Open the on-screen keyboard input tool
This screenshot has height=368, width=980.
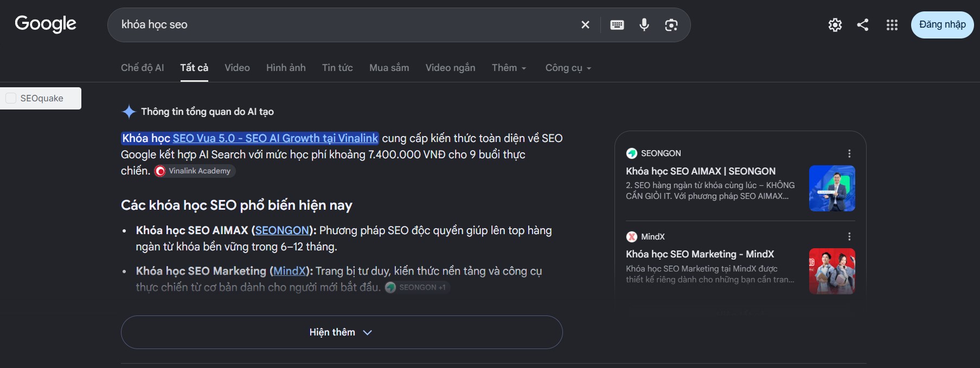(x=617, y=25)
